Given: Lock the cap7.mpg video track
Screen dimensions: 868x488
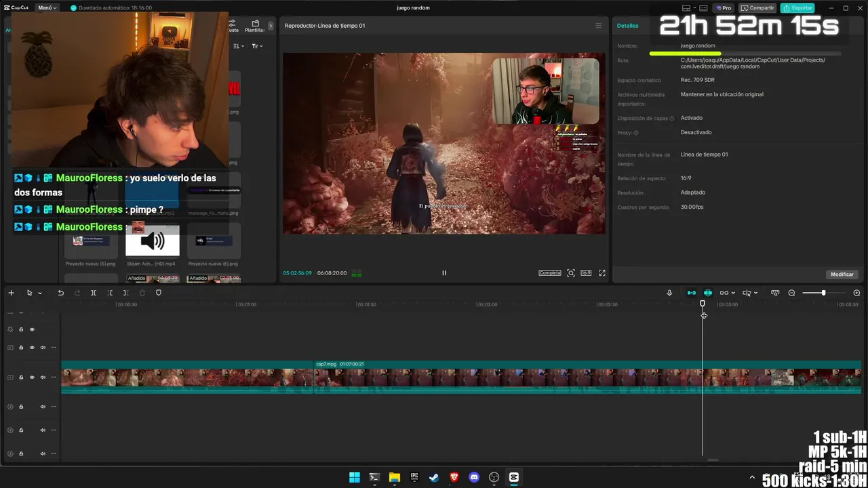Looking at the screenshot, I should (x=21, y=378).
